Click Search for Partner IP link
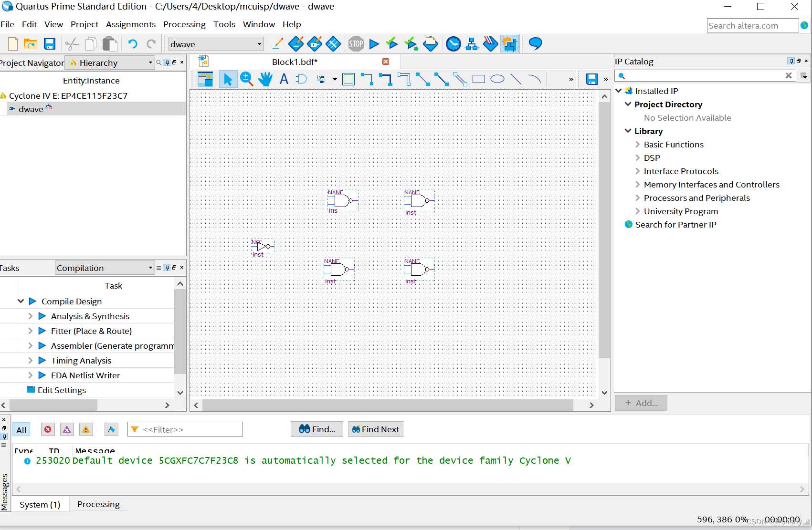812x530 pixels. click(x=675, y=224)
